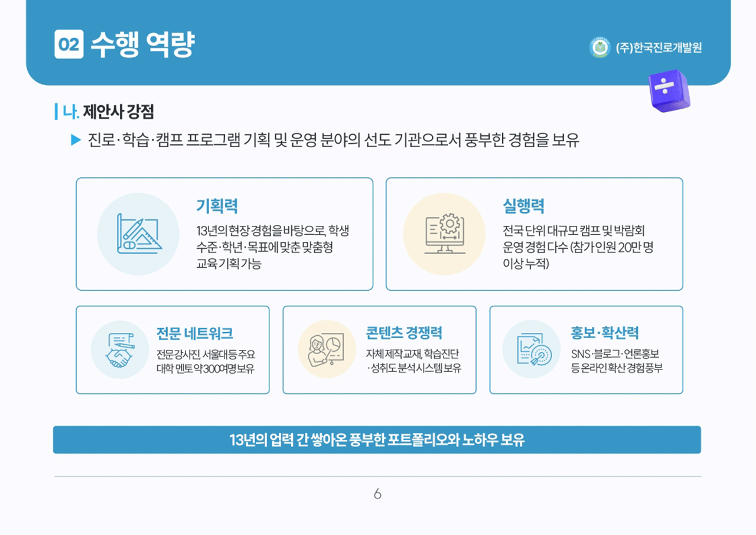This screenshot has width=756, height=535.
Task: Click the 기획력 blueprint and pencil icon
Action: pyautogui.click(x=138, y=234)
